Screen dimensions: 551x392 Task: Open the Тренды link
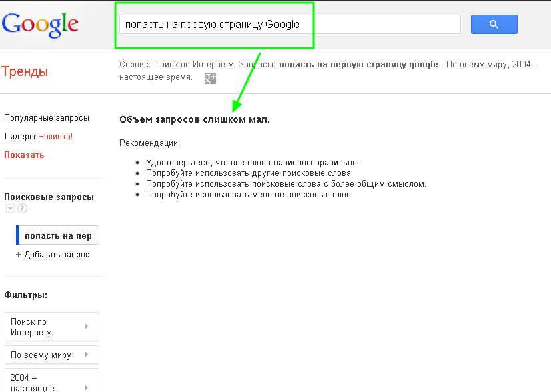coord(25,71)
